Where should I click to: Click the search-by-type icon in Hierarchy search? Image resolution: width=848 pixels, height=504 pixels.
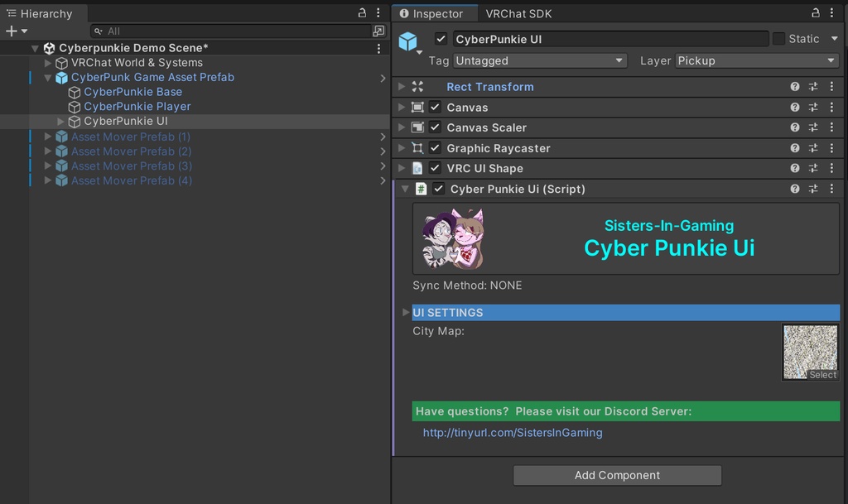click(x=98, y=30)
